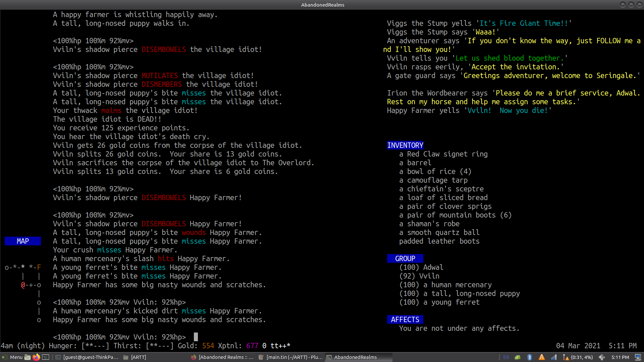Open the volume control tray icon
The height and width of the screenshot is (362, 644).
click(602, 357)
